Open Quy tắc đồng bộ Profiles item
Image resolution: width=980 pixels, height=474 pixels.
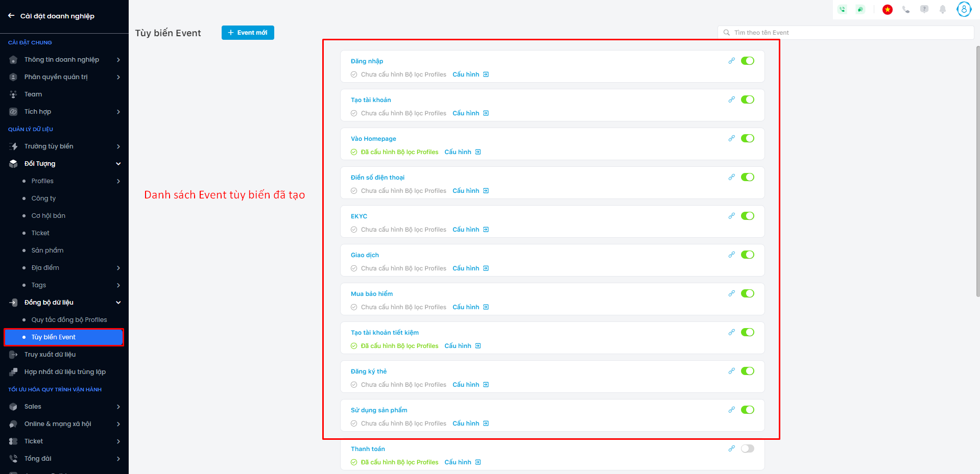click(69, 320)
